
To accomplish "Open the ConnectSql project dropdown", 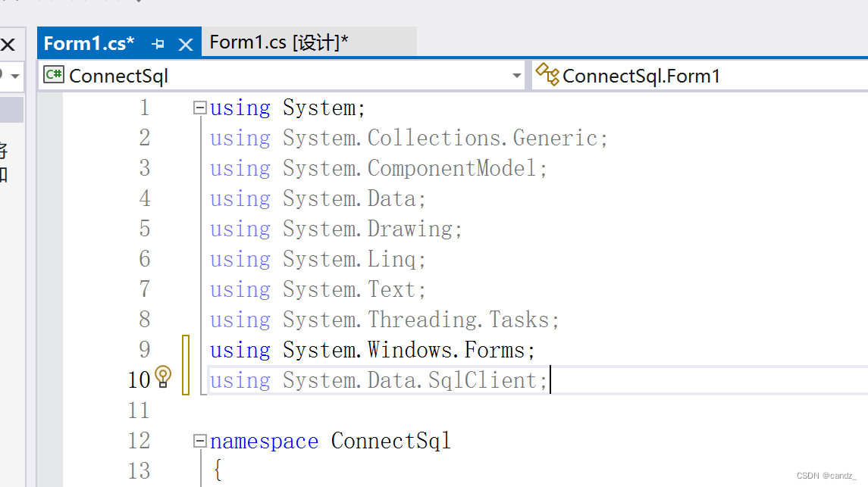I will [282, 76].
